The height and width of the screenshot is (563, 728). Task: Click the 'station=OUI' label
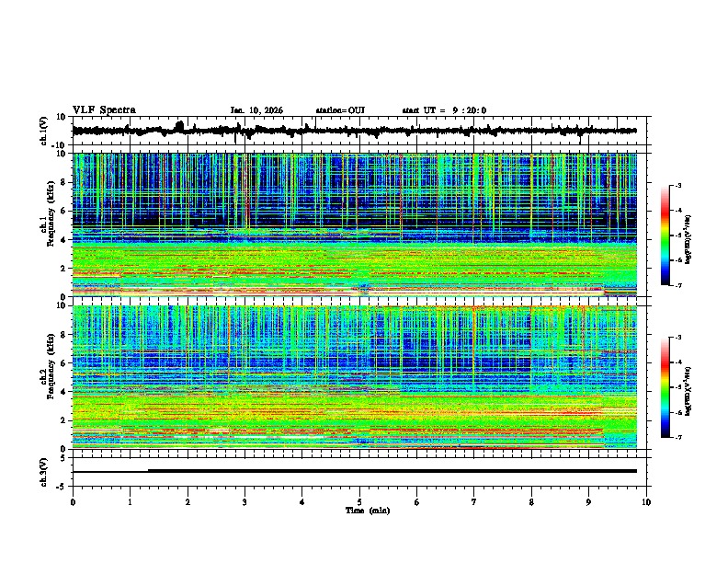coord(340,110)
